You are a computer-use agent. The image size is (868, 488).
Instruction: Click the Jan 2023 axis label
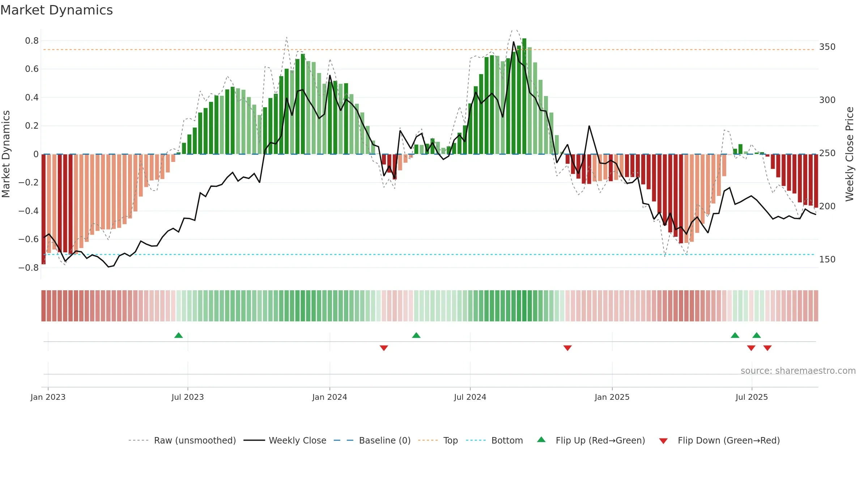[48, 397]
